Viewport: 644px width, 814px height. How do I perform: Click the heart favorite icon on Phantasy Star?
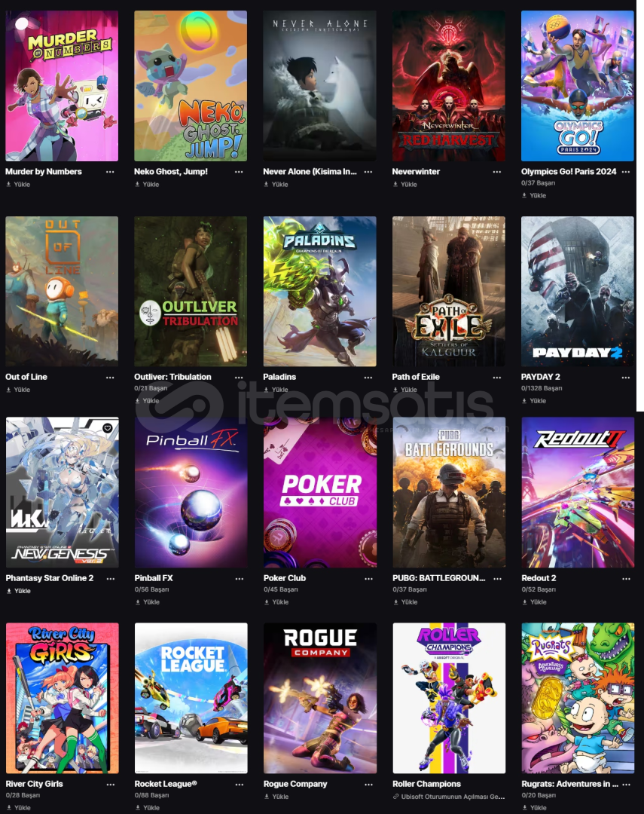(108, 428)
